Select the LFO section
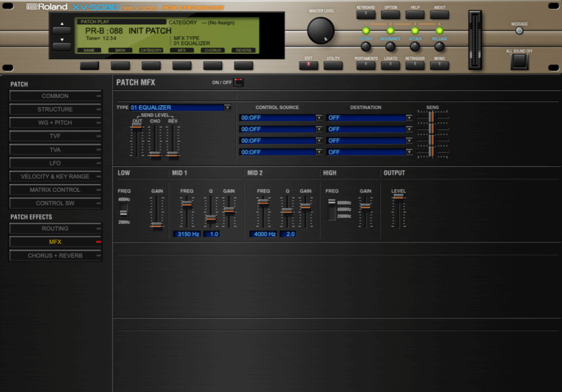Viewport: 562px width, 392px height. [x=55, y=163]
